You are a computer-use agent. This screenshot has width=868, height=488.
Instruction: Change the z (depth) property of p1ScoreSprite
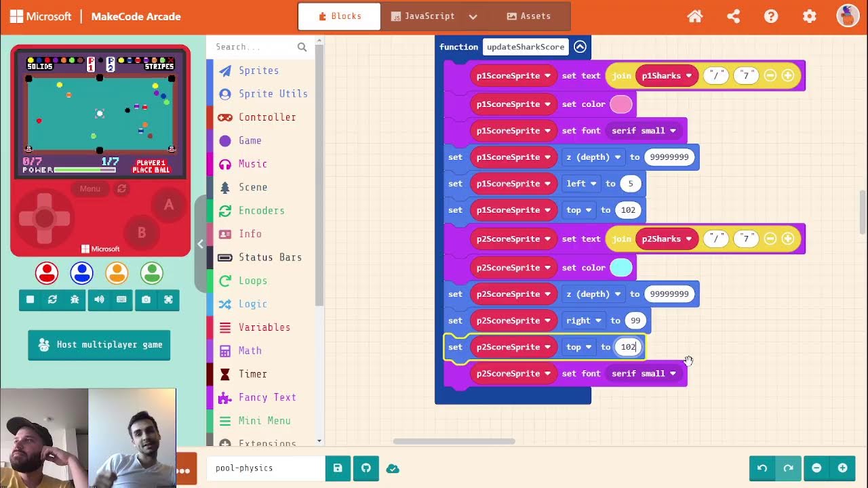click(x=594, y=157)
